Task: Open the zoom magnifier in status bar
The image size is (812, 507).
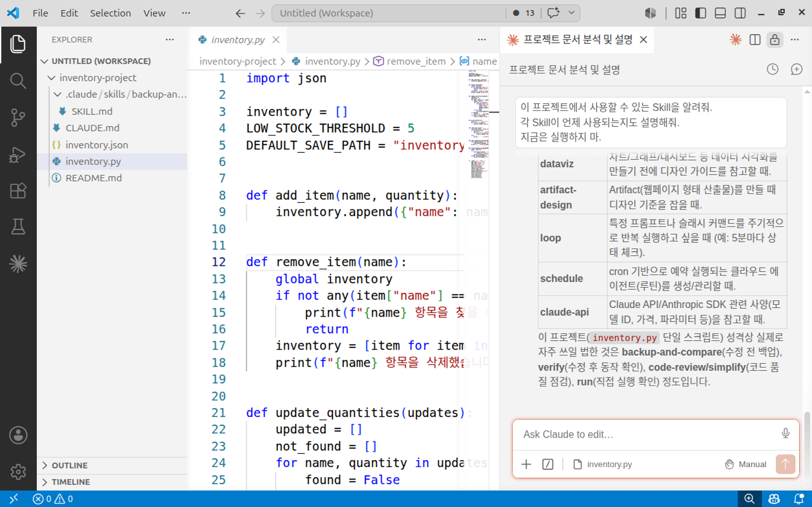Action: (749, 499)
